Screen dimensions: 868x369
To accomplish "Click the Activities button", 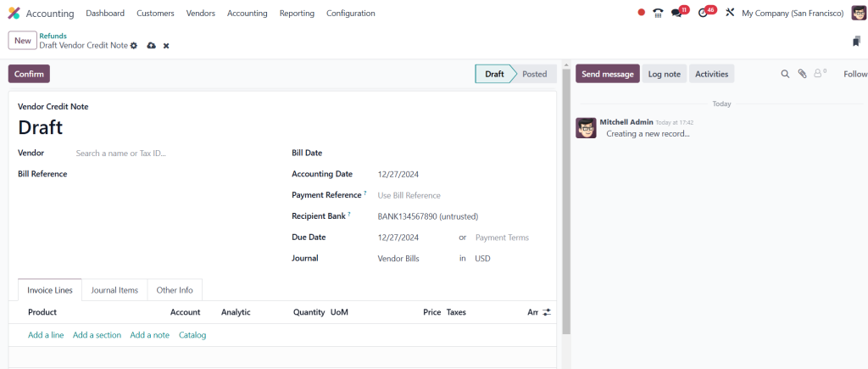I will (x=711, y=74).
